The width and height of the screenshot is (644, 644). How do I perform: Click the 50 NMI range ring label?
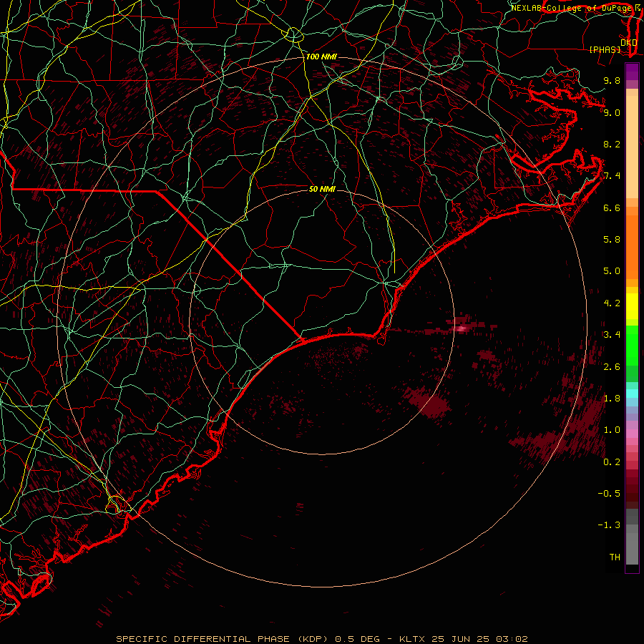(322, 189)
